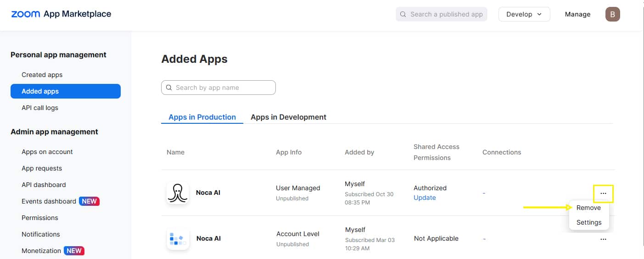This screenshot has height=259, width=644.
Task: Click the Zoom App Marketplace logo
Action: coord(61,14)
